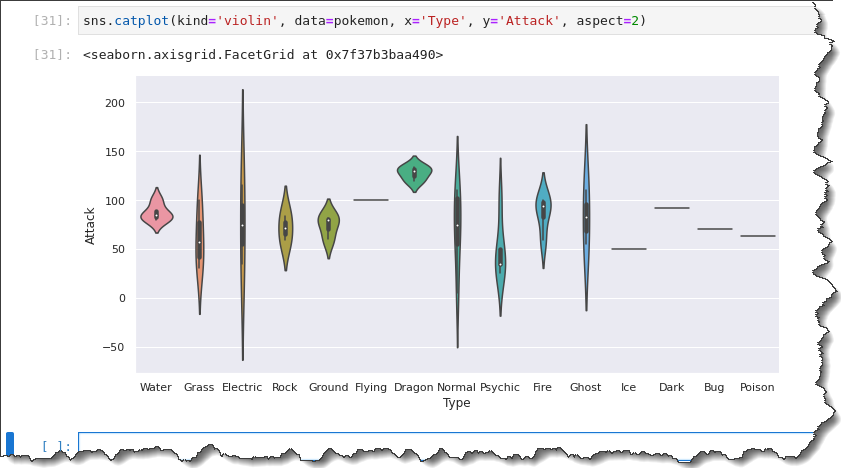
Task: Click the Type x-axis title
Action: tap(456, 403)
